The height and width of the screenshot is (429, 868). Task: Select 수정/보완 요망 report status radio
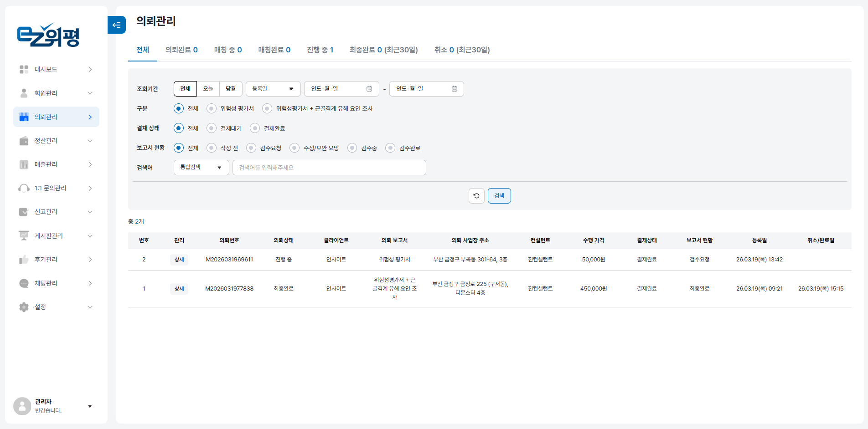tap(294, 148)
